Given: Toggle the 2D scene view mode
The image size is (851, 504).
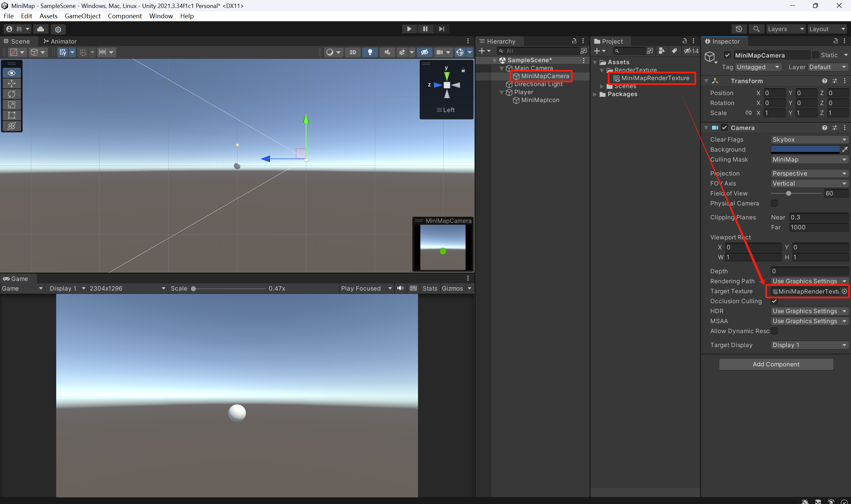Looking at the screenshot, I should click(x=353, y=52).
